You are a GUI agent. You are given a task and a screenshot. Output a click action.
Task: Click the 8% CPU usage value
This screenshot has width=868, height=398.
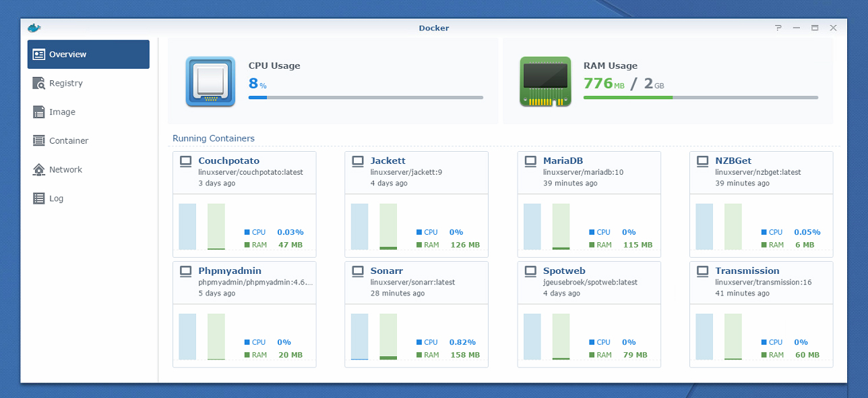tap(258, 84)
